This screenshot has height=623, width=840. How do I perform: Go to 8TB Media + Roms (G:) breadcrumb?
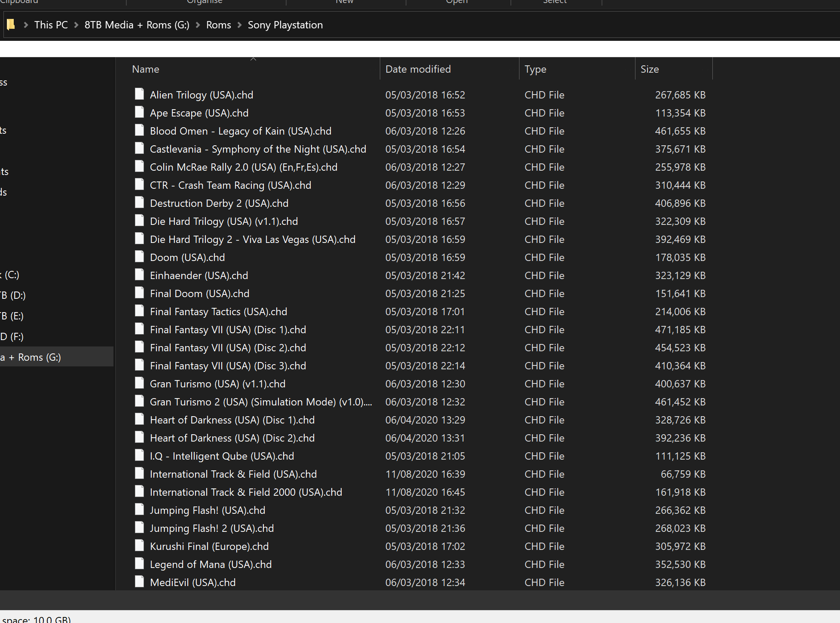tap(137, 25)
